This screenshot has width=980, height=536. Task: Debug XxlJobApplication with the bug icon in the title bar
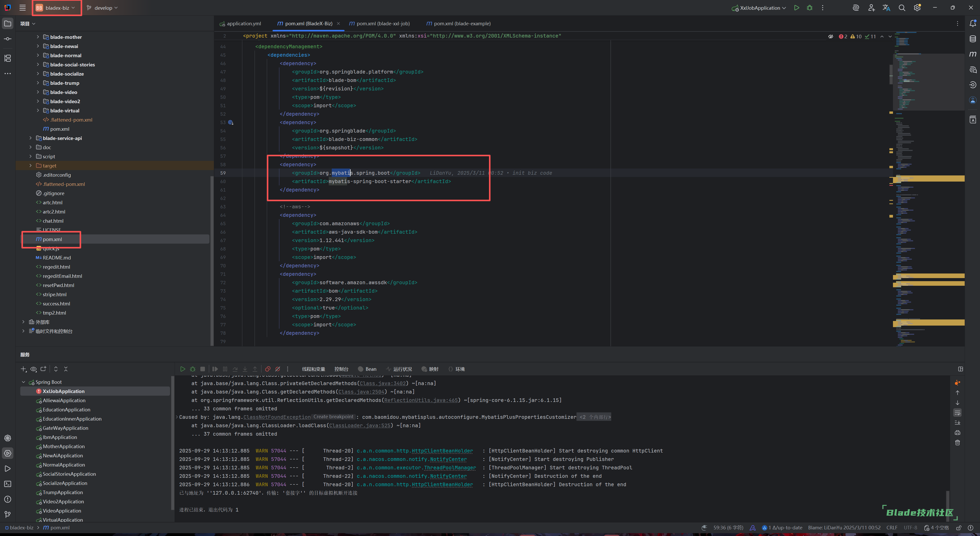[810, 8]
